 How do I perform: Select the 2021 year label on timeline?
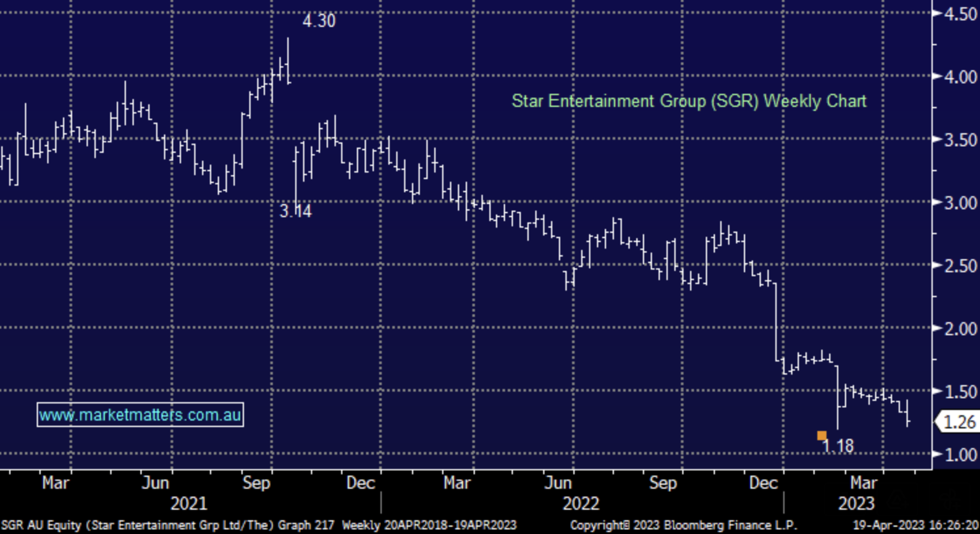[188, 504]
